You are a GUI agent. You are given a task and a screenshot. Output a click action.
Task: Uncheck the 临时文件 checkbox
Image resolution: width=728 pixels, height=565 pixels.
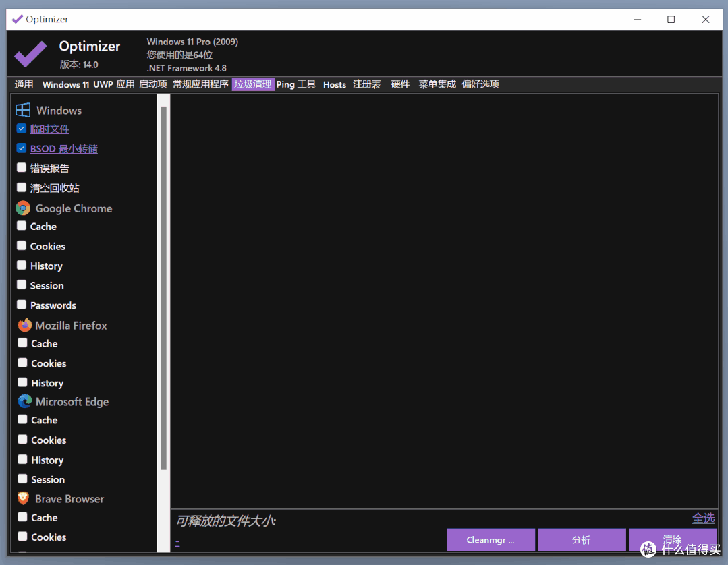(22, 129)
